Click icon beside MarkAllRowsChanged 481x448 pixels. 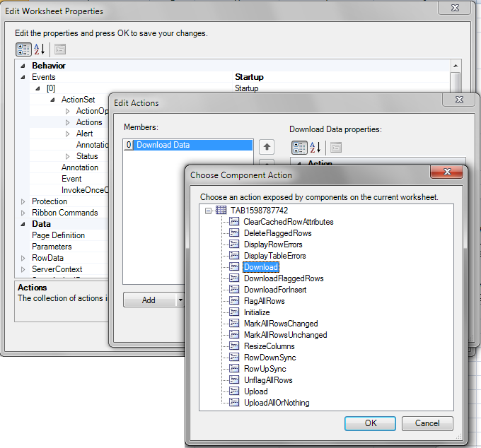tap(234, 324)
